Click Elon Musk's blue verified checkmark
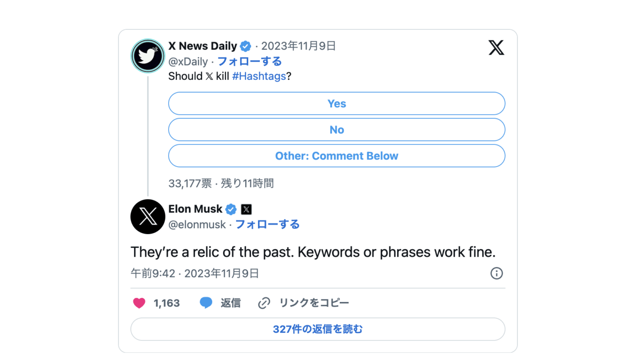The width and height of the screenshot is (617, 364). pyautogui.click(x=231, y=209)
